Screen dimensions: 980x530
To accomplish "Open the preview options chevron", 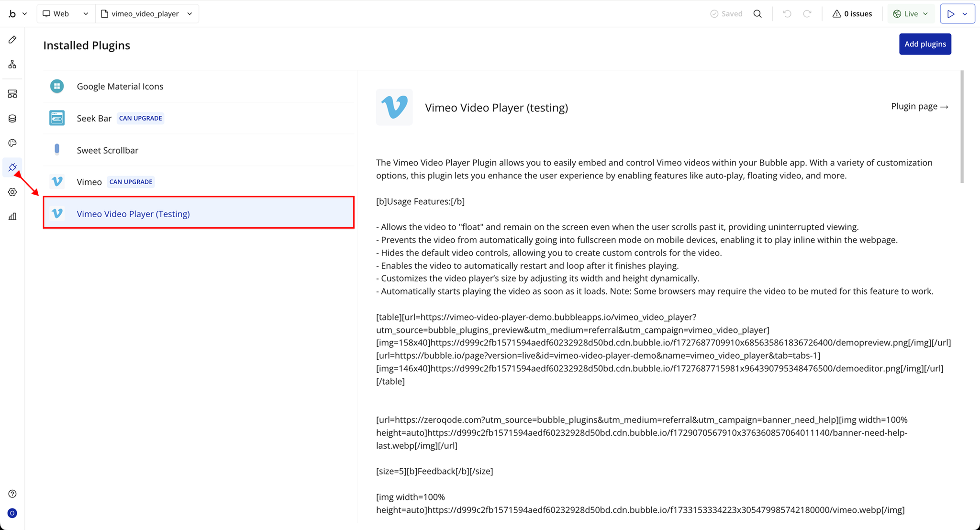I will pyautogui.click(x=965, y=14).
